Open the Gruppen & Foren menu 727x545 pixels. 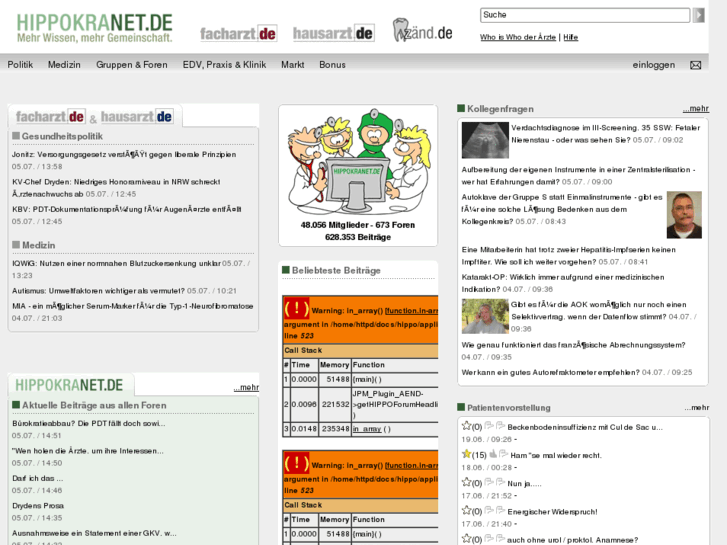click(132, 64)
